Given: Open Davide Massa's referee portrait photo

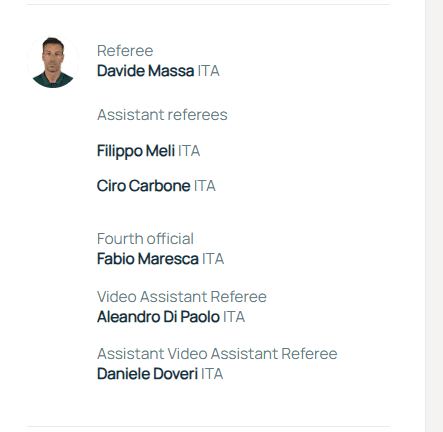Looking at the screenshot, I should click(53, 62).
